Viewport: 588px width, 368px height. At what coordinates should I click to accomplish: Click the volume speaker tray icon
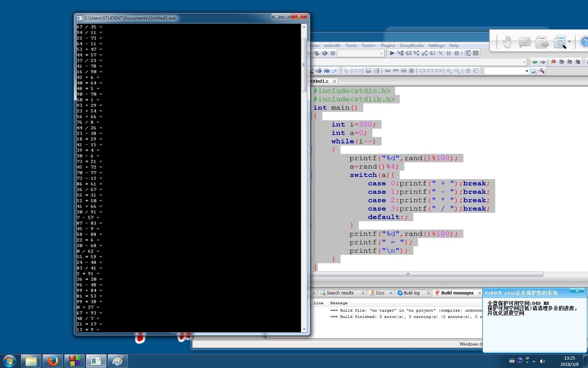542,361
